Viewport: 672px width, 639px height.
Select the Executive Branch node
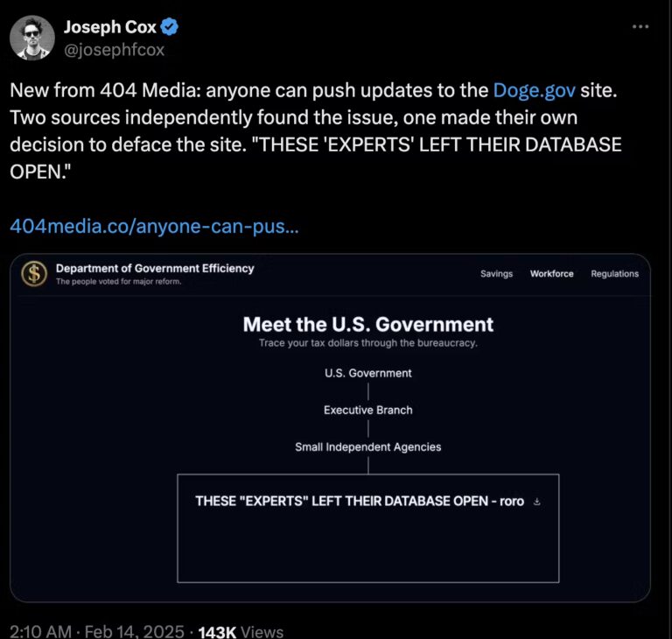coord(367,410)
